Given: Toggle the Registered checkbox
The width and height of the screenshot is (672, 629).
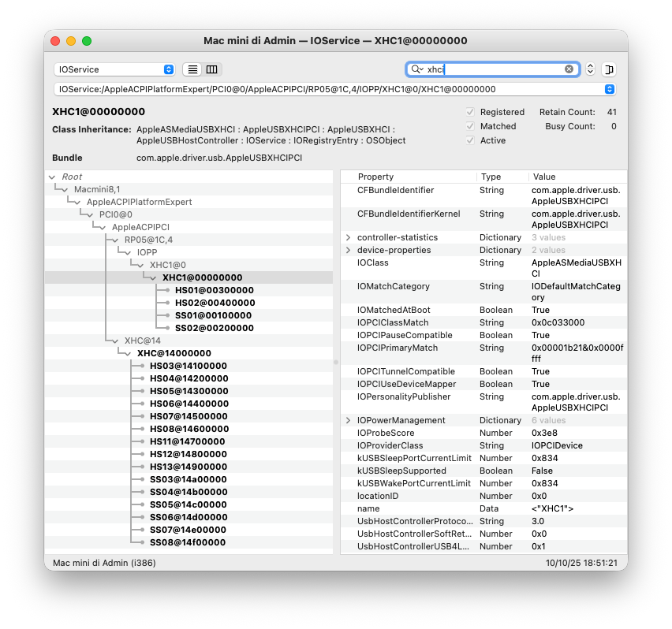Looking at the screenshot, I should pyautogui.click(x=470, y=112).
